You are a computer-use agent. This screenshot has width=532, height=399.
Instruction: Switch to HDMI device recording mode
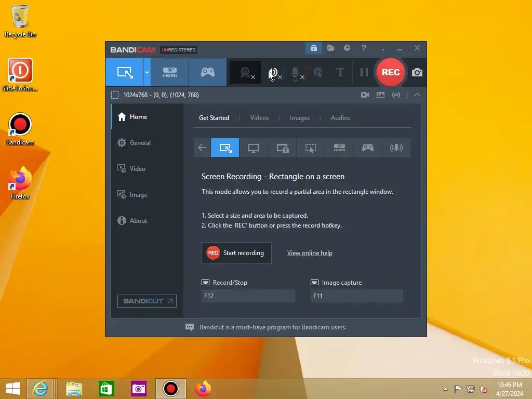click(170, 72)
